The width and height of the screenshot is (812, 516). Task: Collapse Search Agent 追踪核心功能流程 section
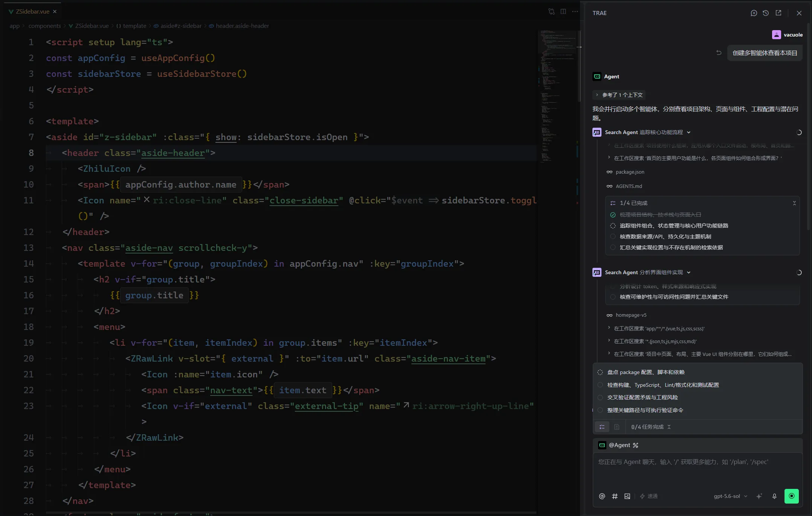point(688,132)
